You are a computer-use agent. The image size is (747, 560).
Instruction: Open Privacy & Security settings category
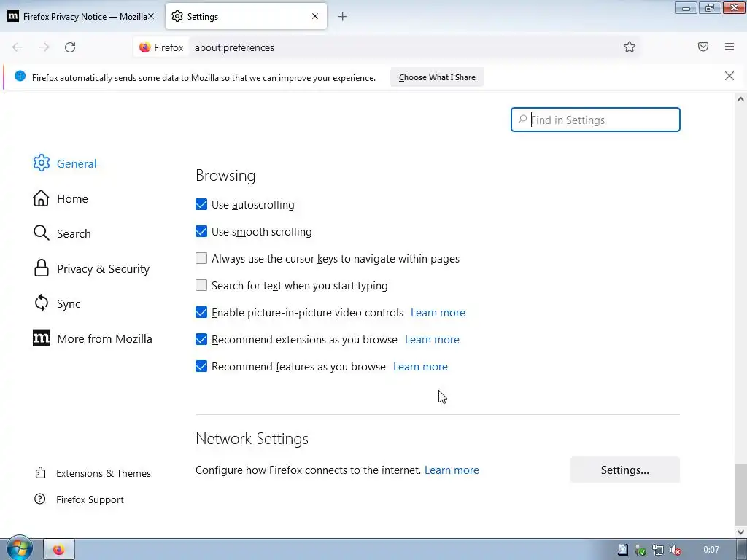pos(91,268)
